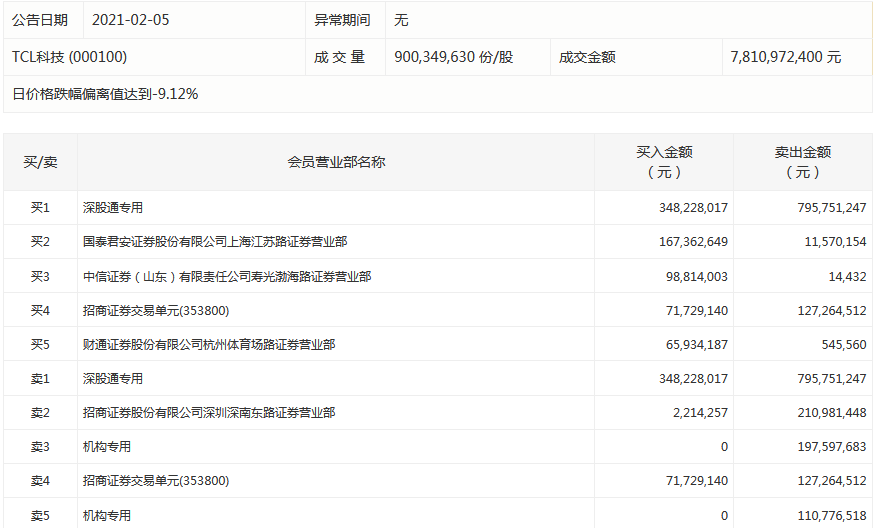Screen dimensions: 876x528
Task: Open 招商证券深圳深南东路证券营业部 entry
Action: point(209,412)
